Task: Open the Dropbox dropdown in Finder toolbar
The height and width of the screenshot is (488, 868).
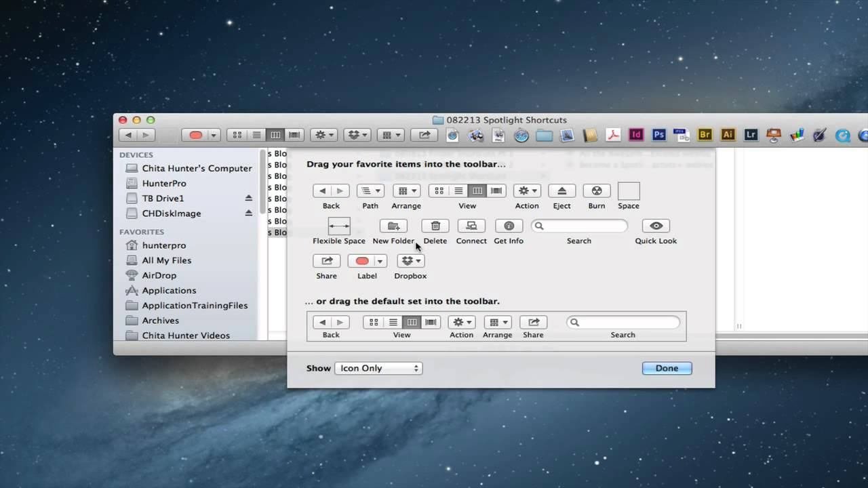Action: tap(357, 135)
